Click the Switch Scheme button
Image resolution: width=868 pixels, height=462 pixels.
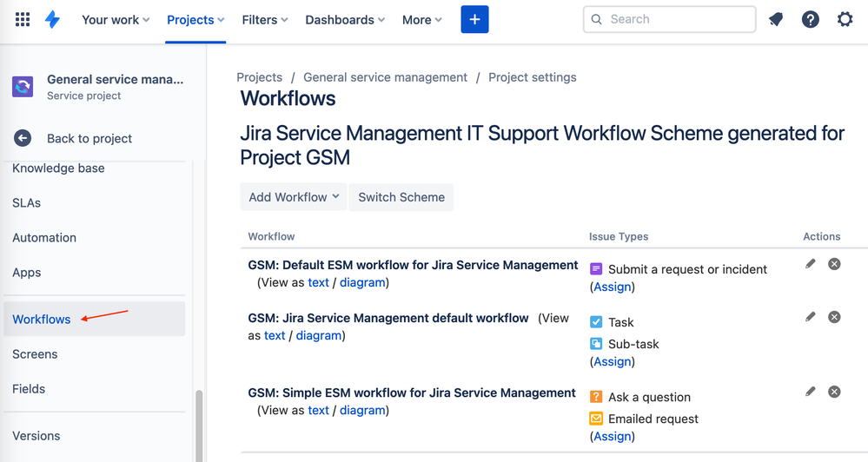(x=401, y=197)
